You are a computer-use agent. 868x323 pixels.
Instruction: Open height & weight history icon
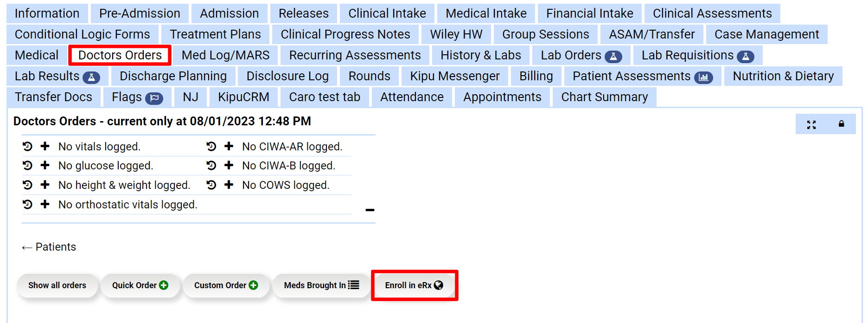(x=27, y=185)
